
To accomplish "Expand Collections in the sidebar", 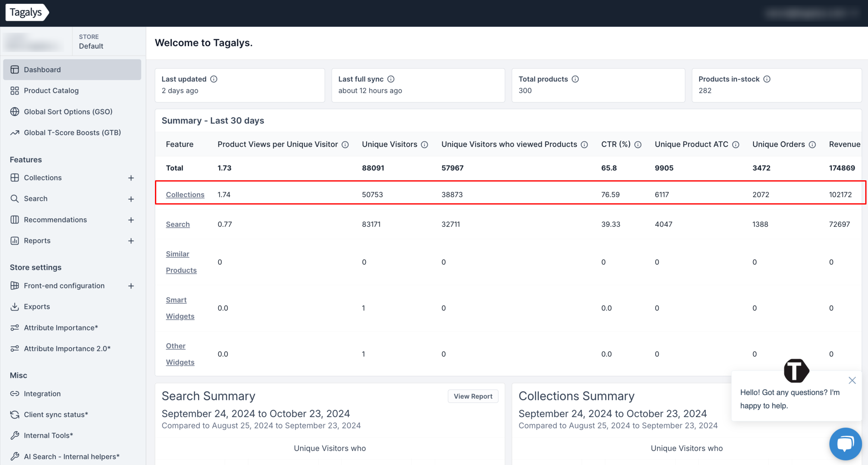I will 131,178.
